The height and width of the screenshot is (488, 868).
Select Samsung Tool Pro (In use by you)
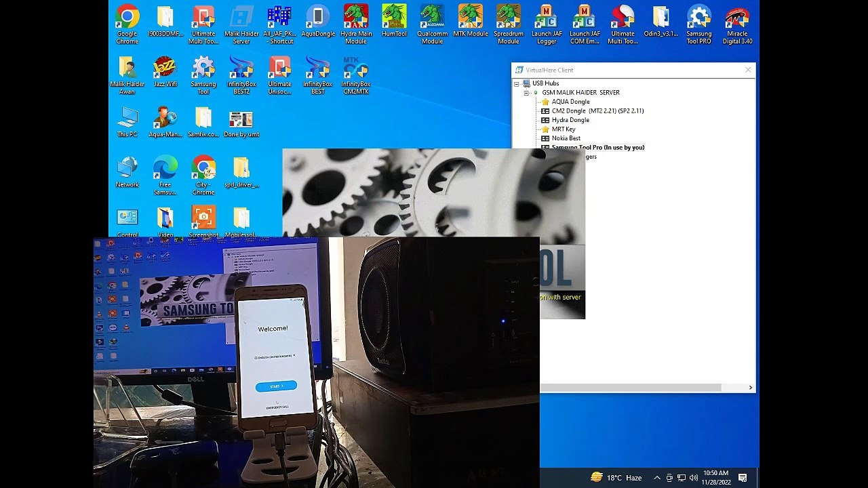tap(597, 147)
